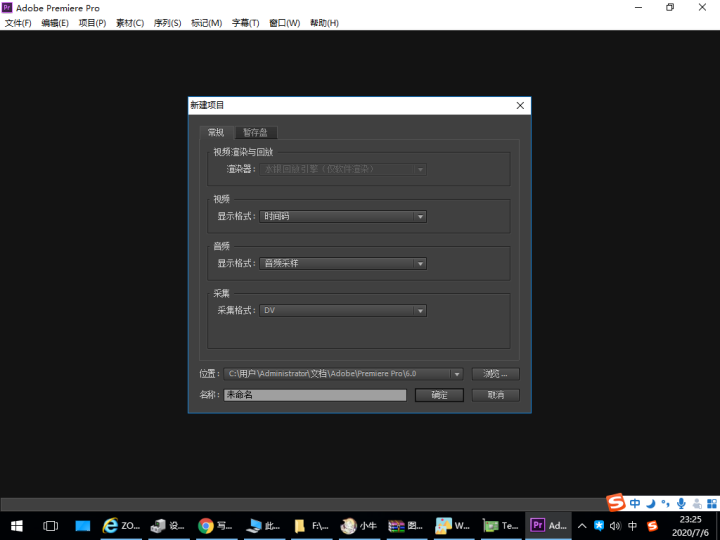Expand the 位置 path dropdown
This screenshot has width=720, height=540.
456,374
